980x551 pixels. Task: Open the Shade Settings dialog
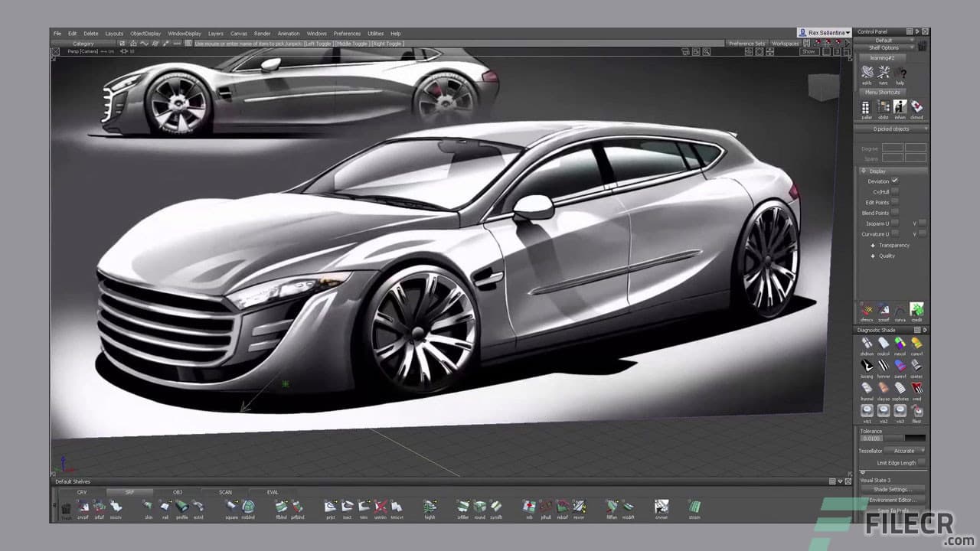892,490
